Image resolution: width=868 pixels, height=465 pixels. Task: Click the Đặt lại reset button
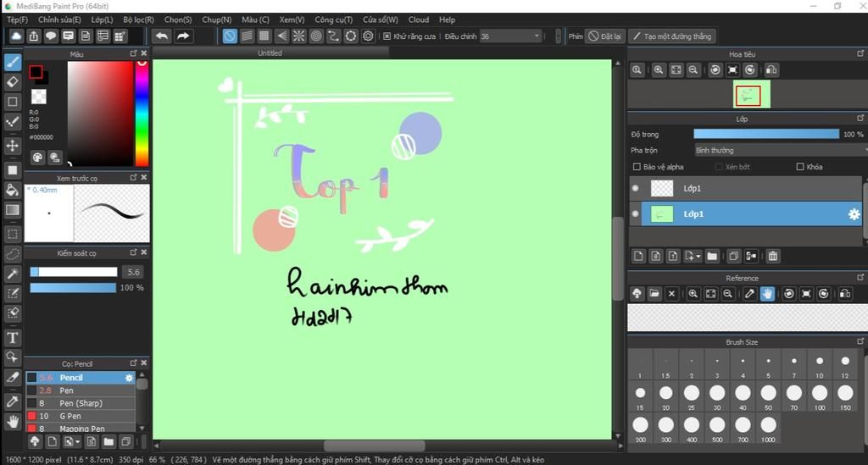tap(605, 36)
